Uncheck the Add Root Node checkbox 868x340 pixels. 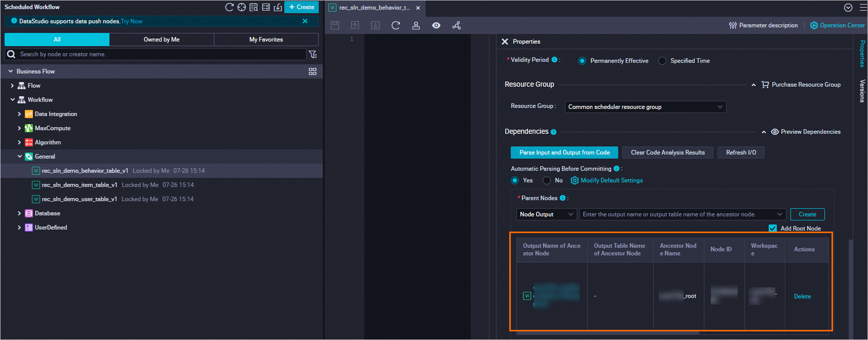[773, 229]
